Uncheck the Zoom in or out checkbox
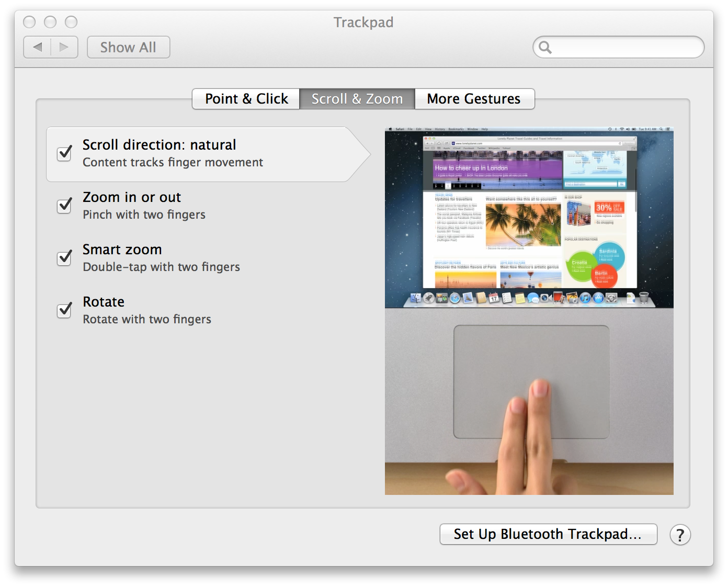The width and height of the screenshot is (728, 587). (x=65, y=205)
